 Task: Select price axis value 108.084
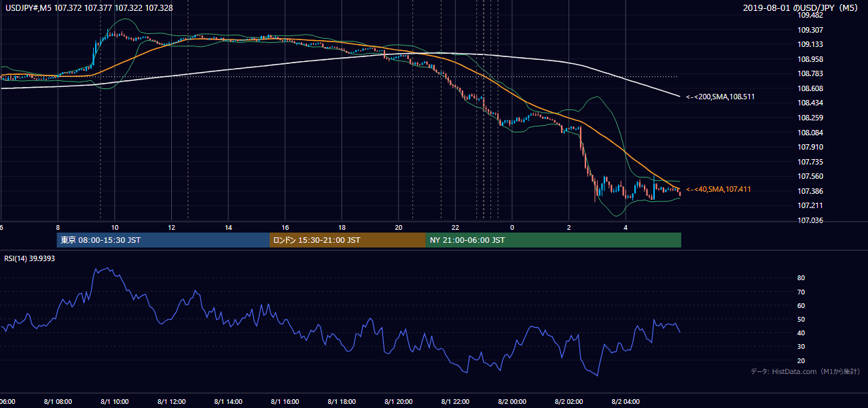point(809,133)
